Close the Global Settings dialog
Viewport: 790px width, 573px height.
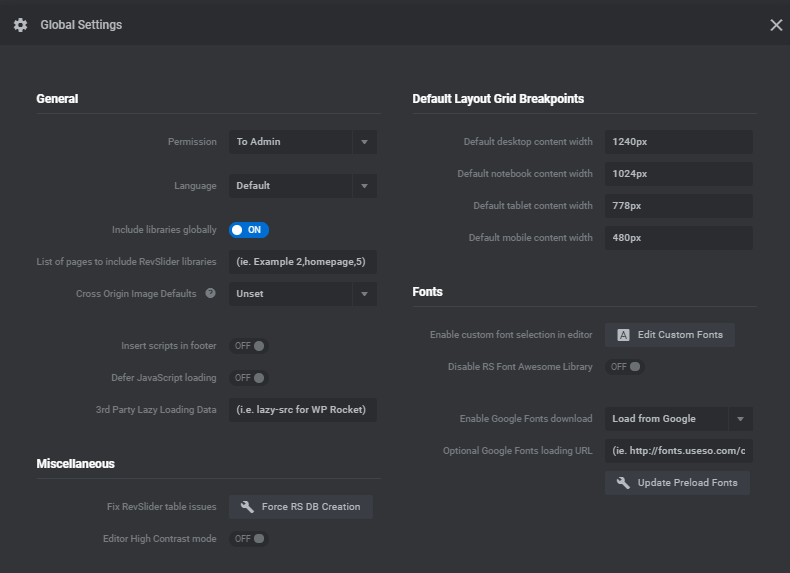(x=776, y=25)
